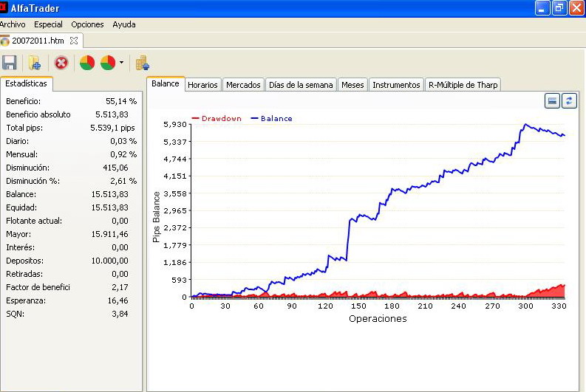Expand the pie chart dropdown arrow

[121, 63]
